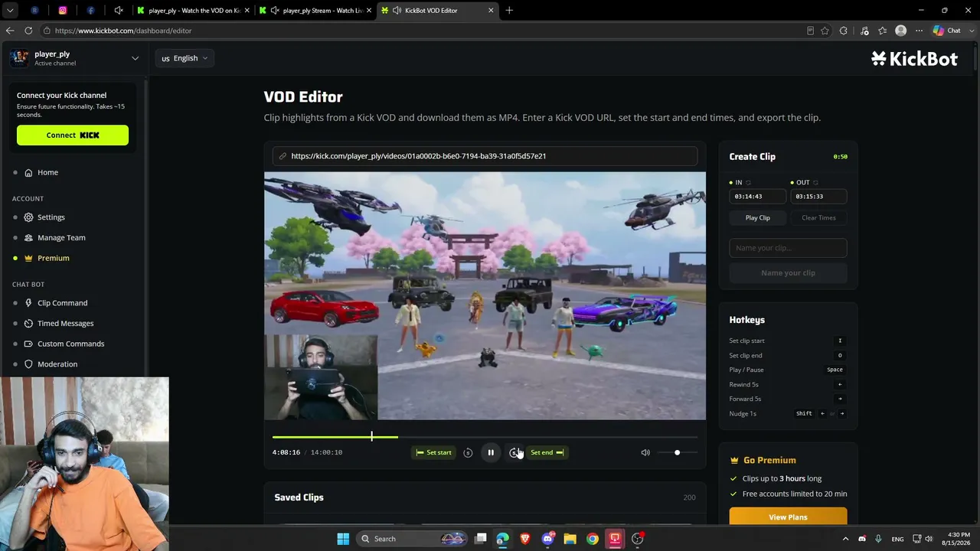Click Set start button
Viewport: 980px width, 551px height.
coord(433,452)
